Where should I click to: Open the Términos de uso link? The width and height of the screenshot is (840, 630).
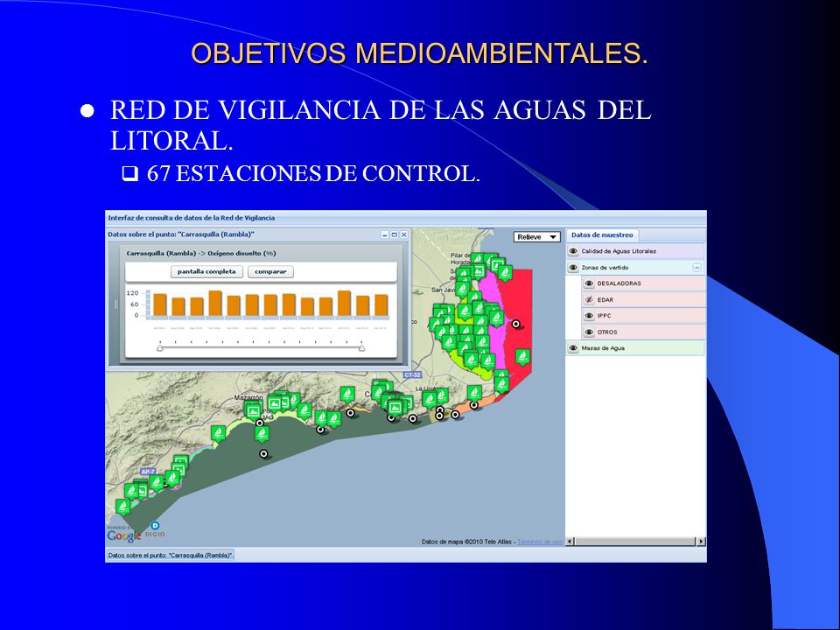point(540,542)
